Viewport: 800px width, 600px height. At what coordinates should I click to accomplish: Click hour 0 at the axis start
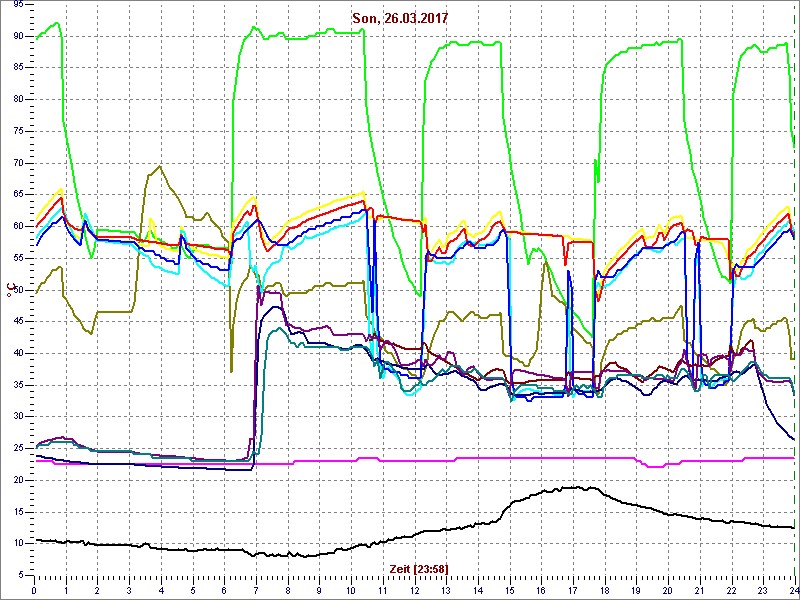tap(34, 590)
